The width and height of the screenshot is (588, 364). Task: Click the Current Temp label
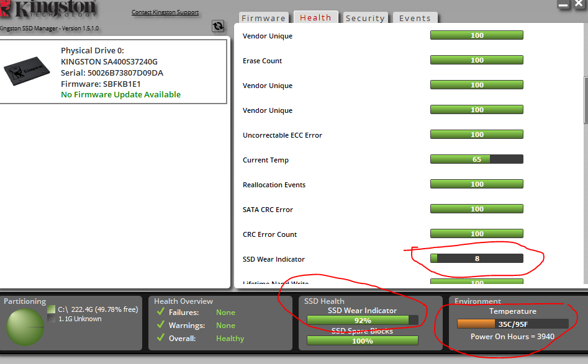[266, 160]
